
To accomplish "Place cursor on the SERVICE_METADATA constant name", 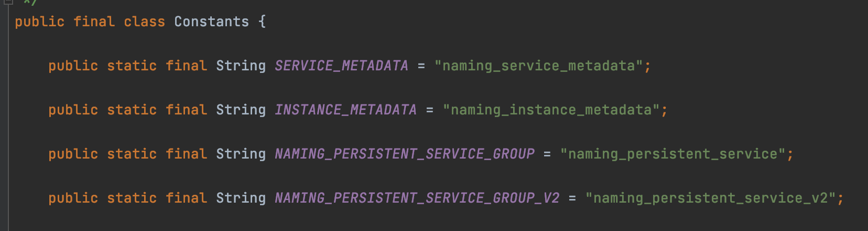I will tap(341, 66).
